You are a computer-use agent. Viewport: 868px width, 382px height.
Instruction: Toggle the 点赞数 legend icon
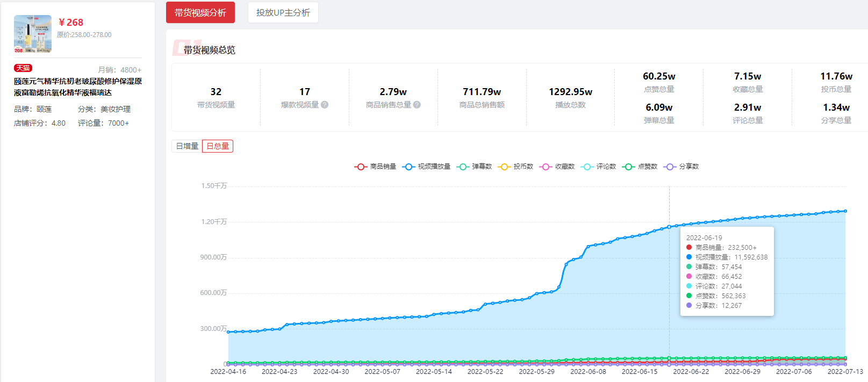[628, 167]
